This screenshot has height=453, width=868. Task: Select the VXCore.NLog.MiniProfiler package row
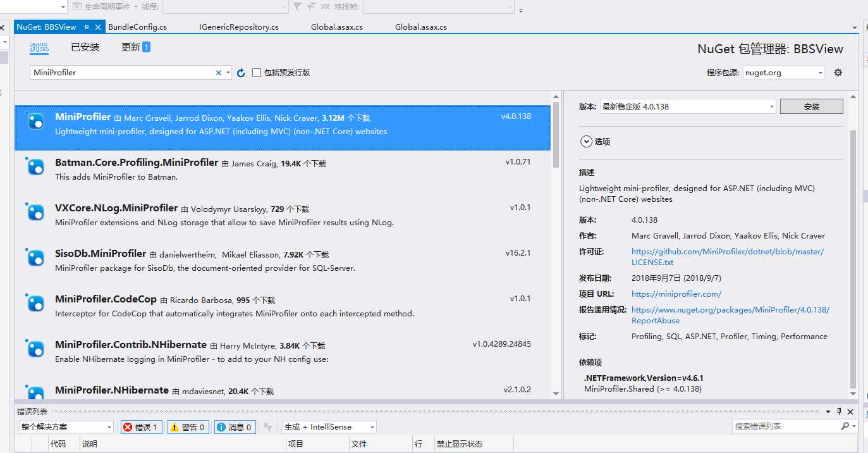pyautogui.click(x=283, y=219)
